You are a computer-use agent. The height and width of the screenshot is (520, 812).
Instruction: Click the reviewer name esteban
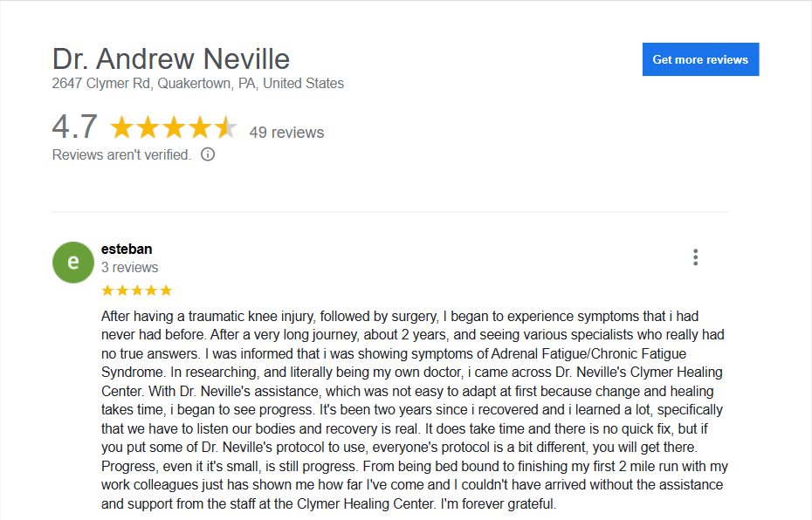(x=127, y=249)
